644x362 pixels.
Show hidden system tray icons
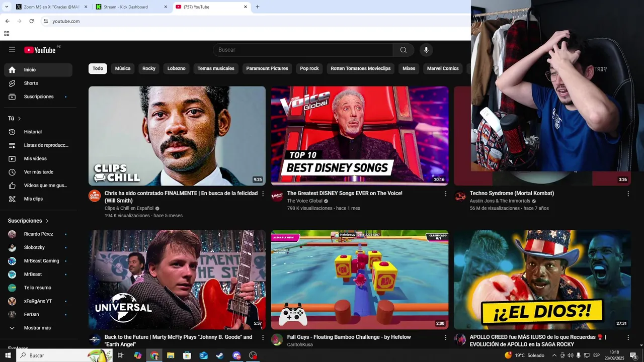554,355
